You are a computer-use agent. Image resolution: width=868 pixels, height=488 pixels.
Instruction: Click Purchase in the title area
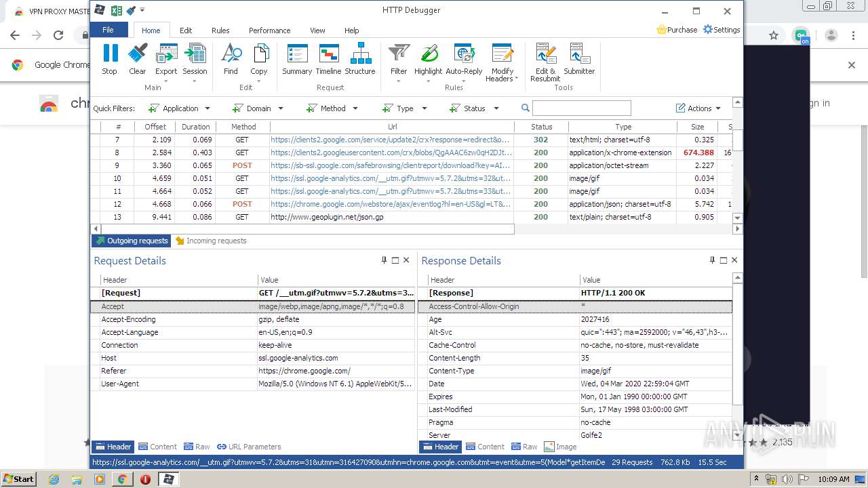(x=677, y=30)
